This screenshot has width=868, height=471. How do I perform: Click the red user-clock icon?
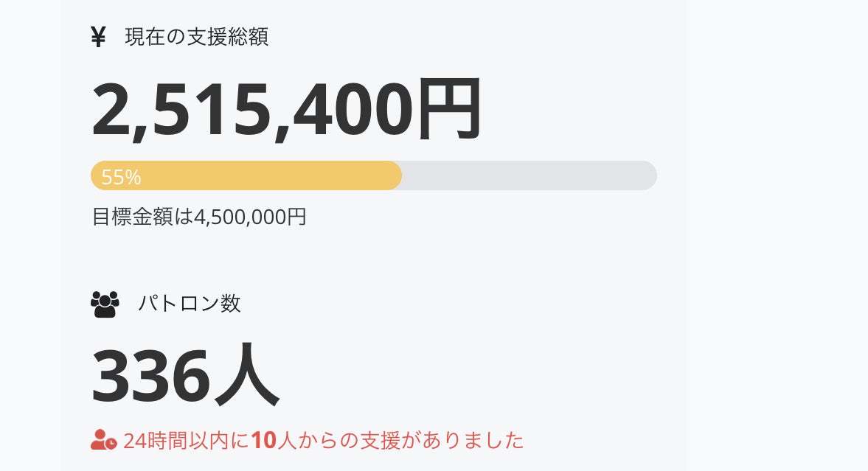(103, 440)
